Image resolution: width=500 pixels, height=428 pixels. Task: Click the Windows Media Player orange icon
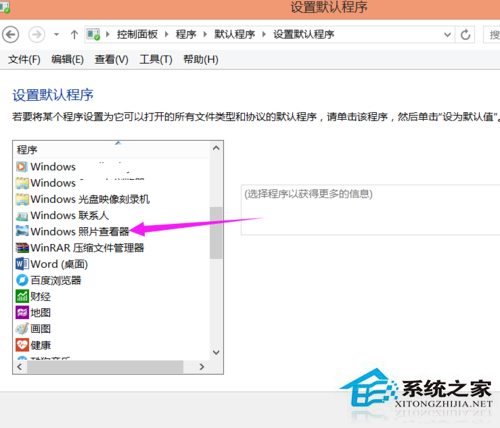pyautogui.click(x=22, y=167)
